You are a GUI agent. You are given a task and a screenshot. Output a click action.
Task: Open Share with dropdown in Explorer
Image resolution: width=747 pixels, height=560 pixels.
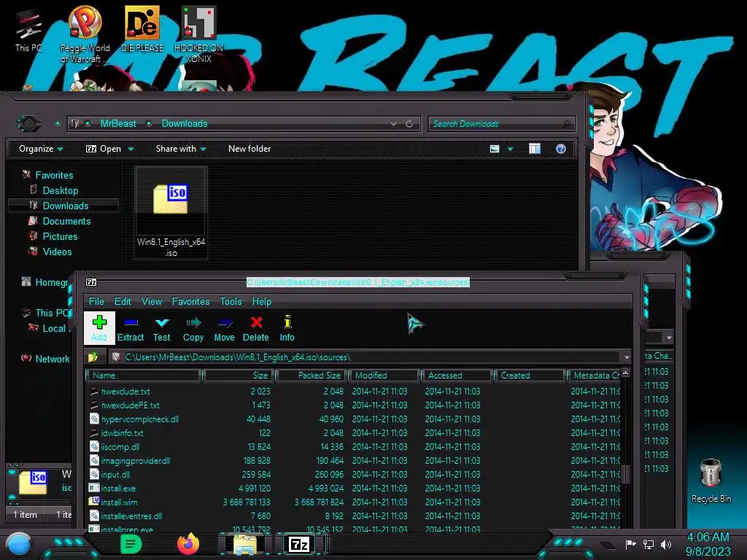coord(181,149)
